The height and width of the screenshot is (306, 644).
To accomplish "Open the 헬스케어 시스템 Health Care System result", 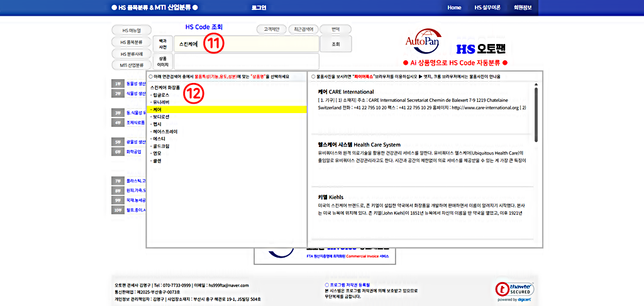I will [359, 145].
